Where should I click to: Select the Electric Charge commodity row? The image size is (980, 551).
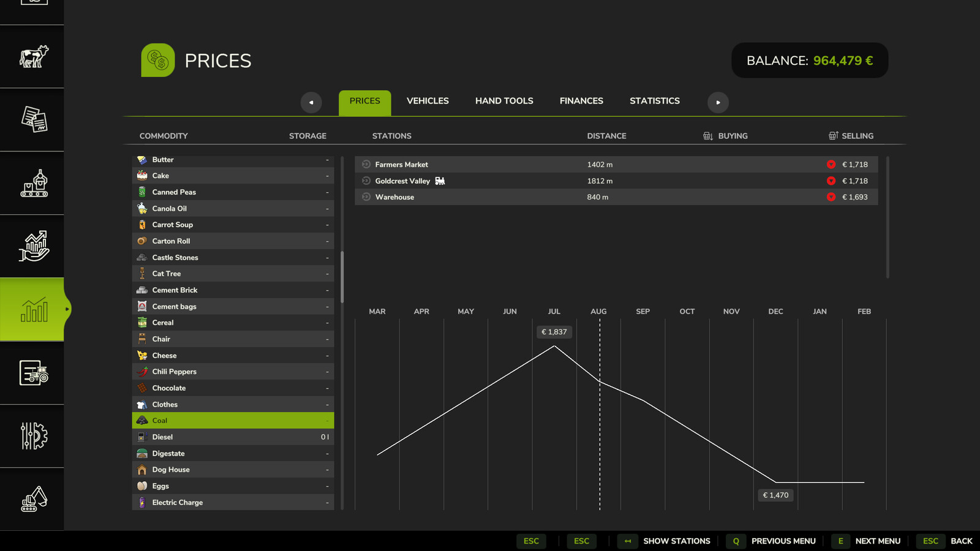[x=233, y=502]
